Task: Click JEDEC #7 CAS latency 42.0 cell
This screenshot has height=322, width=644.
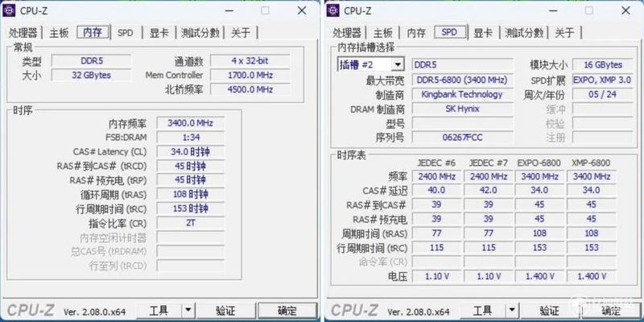Action: 489,190
